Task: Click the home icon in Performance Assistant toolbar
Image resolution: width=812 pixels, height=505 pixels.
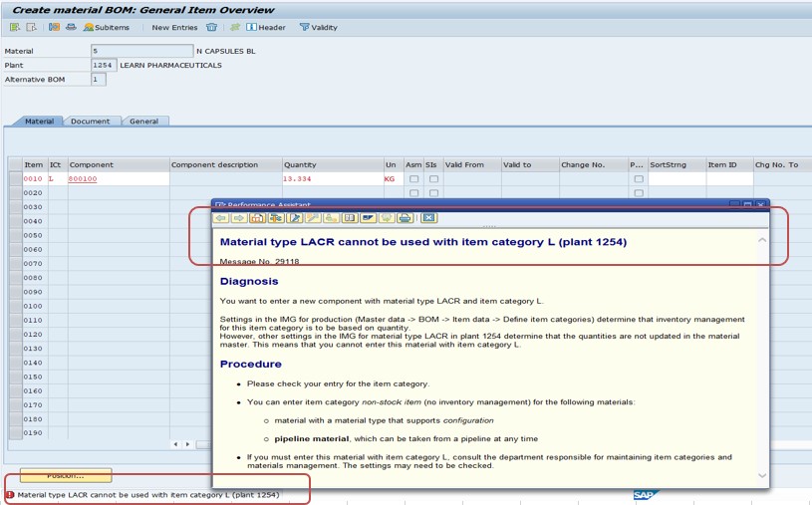Action: click(x=257, y=218)
